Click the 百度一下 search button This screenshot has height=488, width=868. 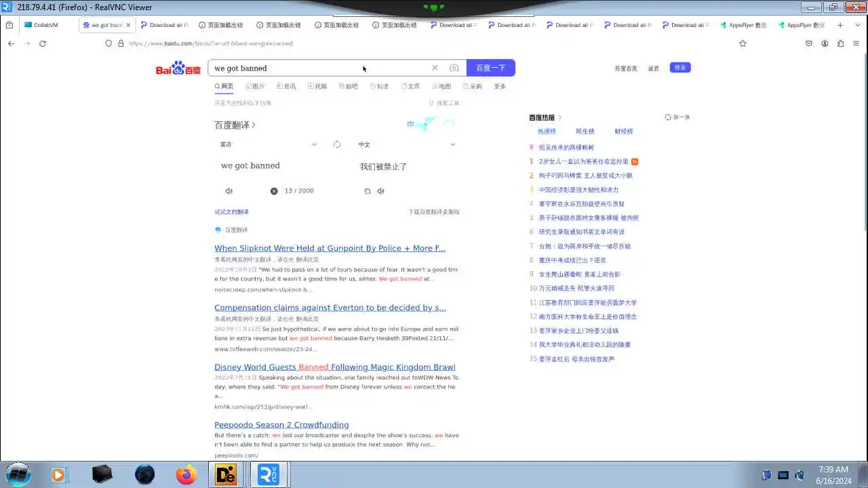pyautogui.click(x=491, y=68)
